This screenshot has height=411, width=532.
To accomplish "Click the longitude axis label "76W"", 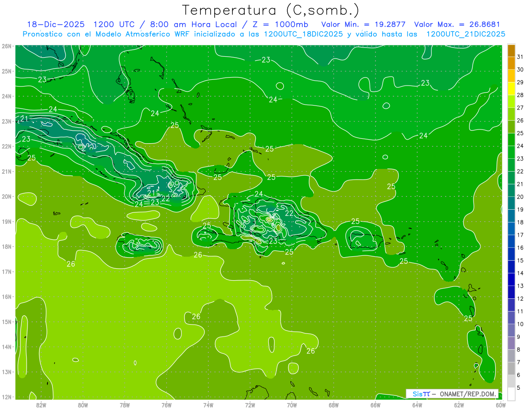I will click(x=166, y=405).
